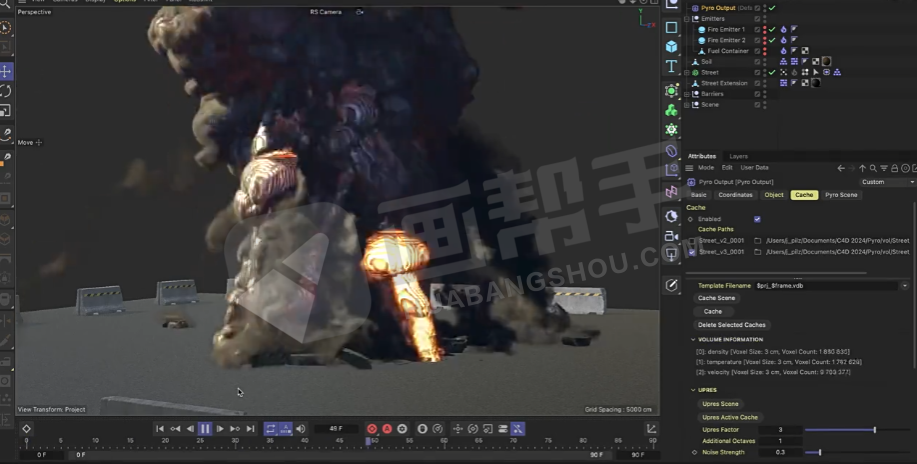Collapse the Emitters group in Object Manager
This screenshot has height=464, width=917.
coord(687,19)
